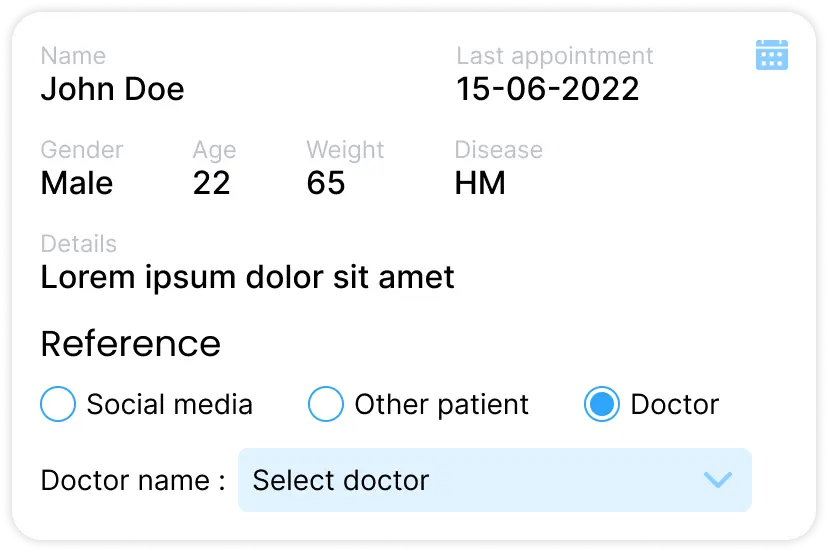The width and height of the screenshot is (828, 552).
Task: Open the calendar icon beside Last appointment
Action: (x=771, y=55)
